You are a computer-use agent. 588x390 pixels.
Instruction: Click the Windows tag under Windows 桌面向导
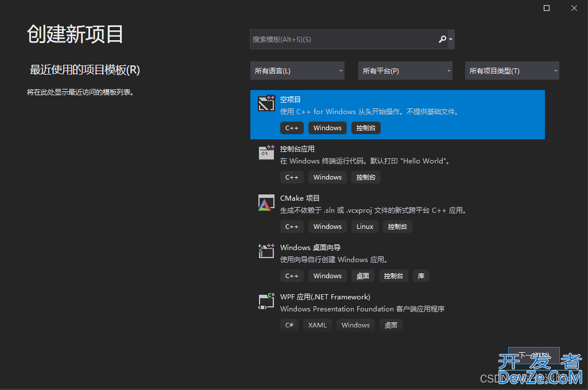327,276
